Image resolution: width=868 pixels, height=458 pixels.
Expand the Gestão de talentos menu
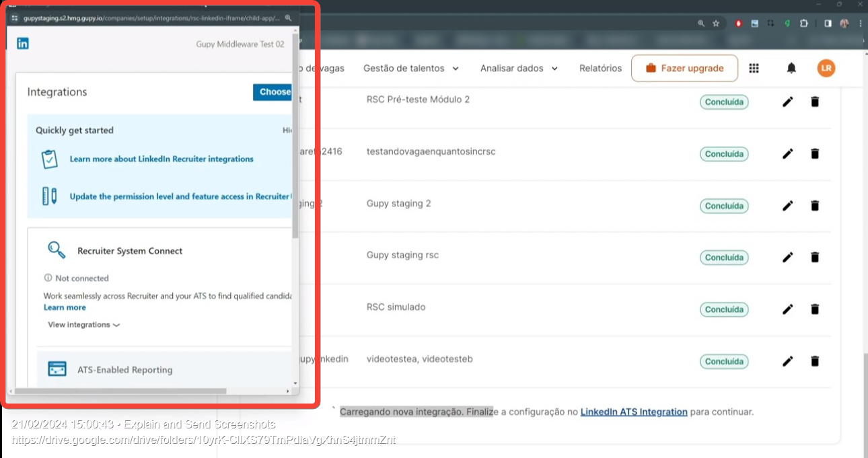411,68
